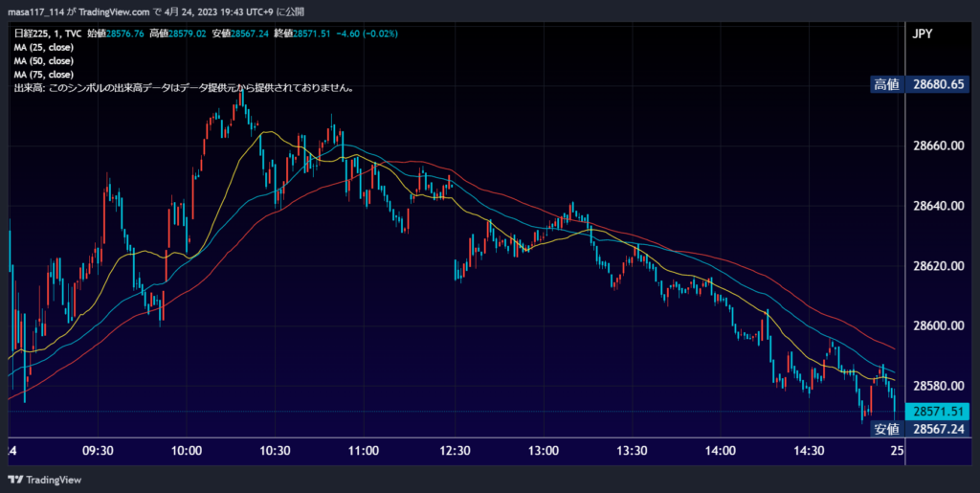Click the 28620.00 price axis label
The image size is (980, 493).
[938, 265]
